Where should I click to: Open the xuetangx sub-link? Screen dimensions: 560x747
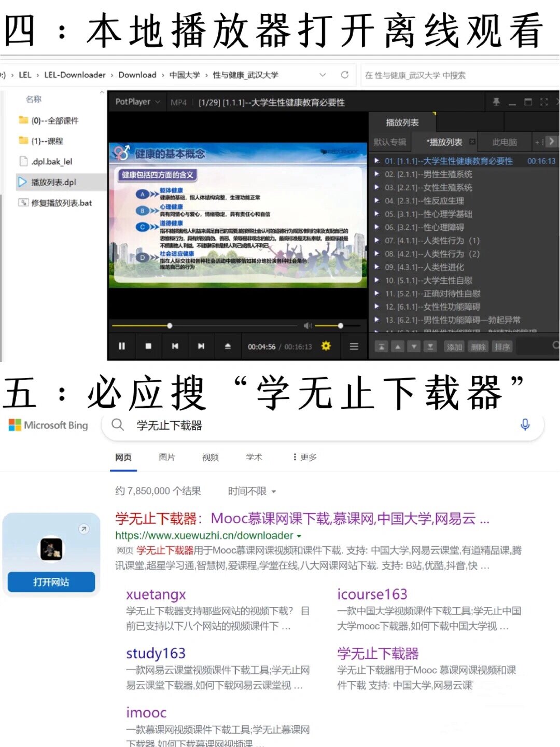[x=156, y=594]
